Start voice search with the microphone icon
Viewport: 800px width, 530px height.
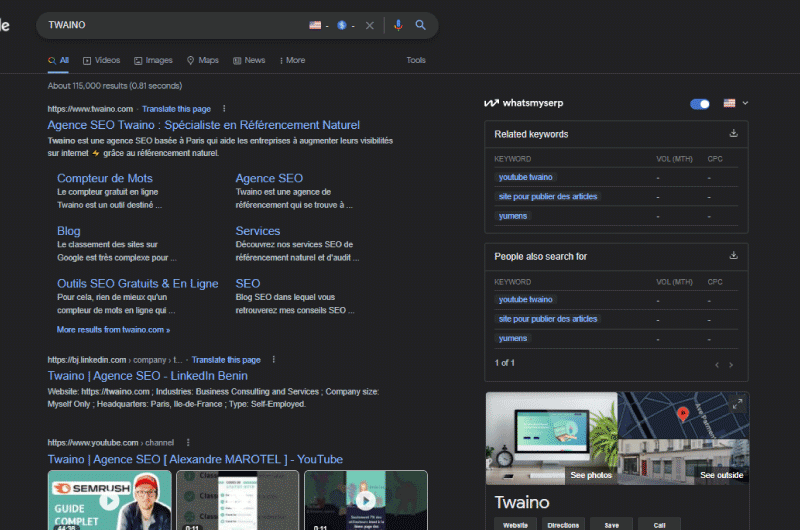click(x=398, y=25)
